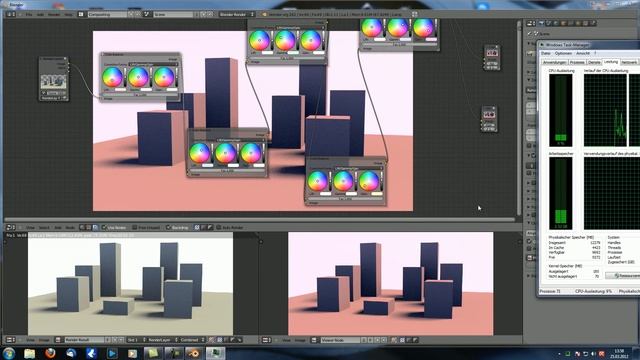
Task: Click the lower output node on the right
Action: click(489, 119)
